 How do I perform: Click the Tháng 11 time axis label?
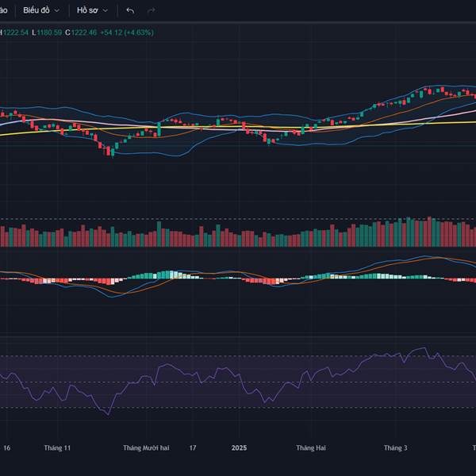(x=58, y=447)
